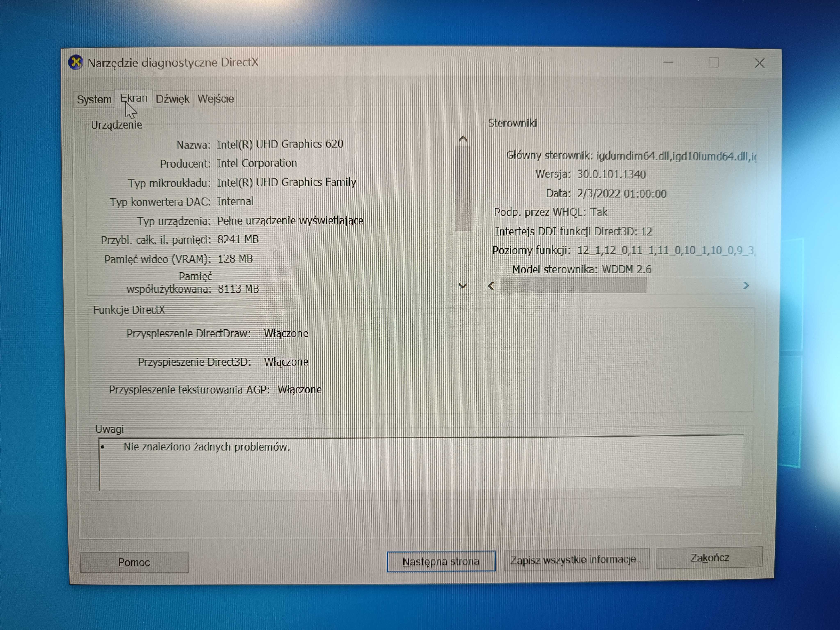Image resolution: width=840 pixels, height=630 pixels.
Task: Click the Uwagi notes text box
Action: 421,462
